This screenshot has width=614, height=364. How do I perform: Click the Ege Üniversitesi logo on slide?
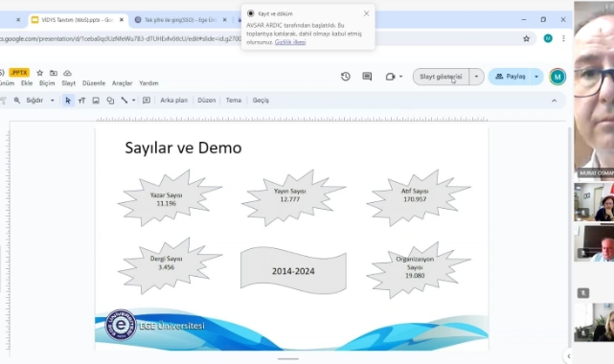coord(121,325)
